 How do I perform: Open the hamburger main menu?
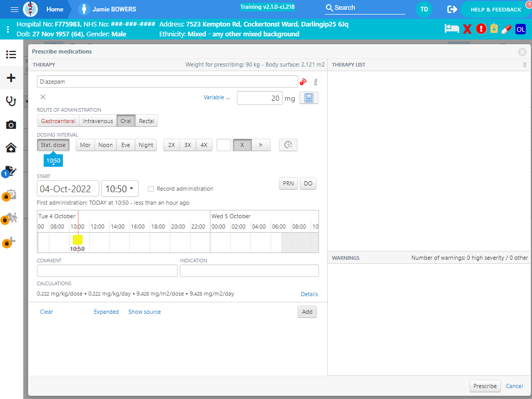pyautogui.click(x=14, y=9)
